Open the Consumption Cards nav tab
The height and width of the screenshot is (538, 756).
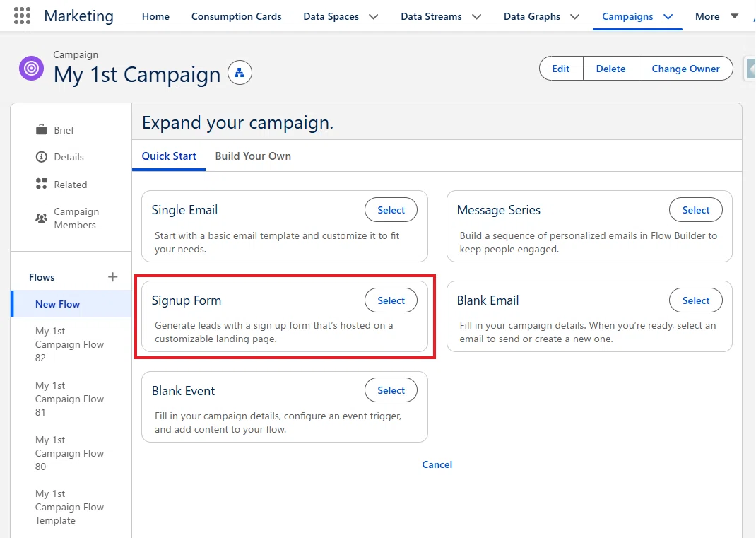click(236, 16)
